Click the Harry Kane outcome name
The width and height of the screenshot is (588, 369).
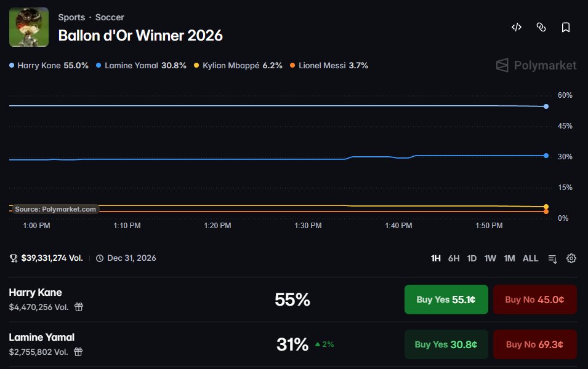click(35, 292)
